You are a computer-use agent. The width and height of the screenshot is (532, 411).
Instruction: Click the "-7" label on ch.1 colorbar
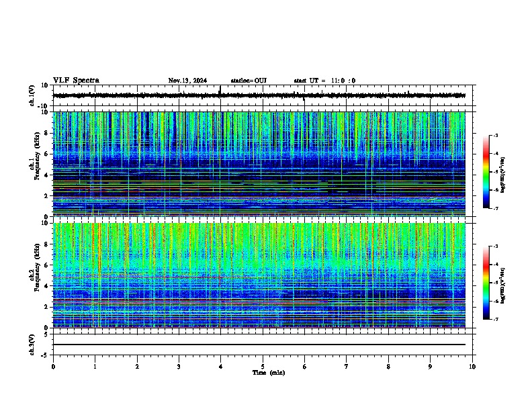pos(496,209)
